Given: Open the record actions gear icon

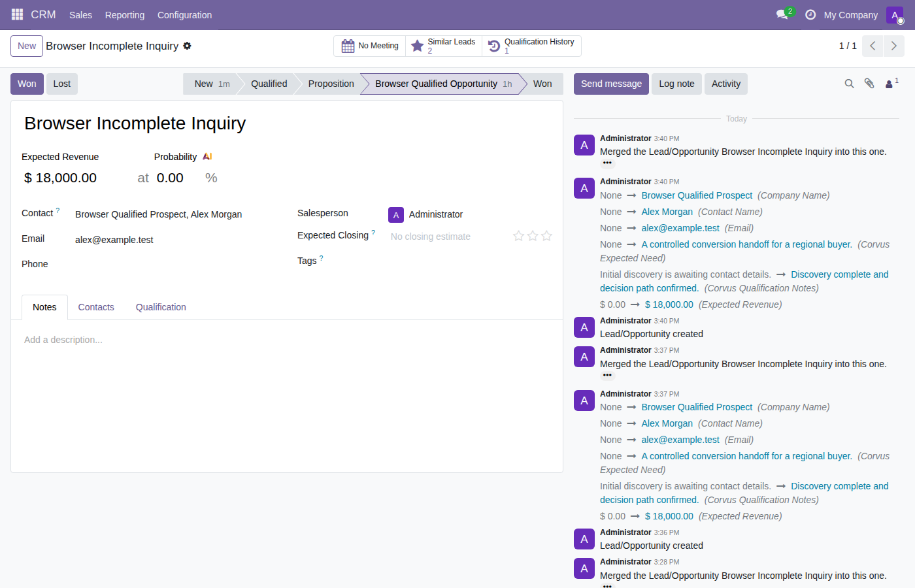Looking at the screenshot, I should click(x=188, y=46).
